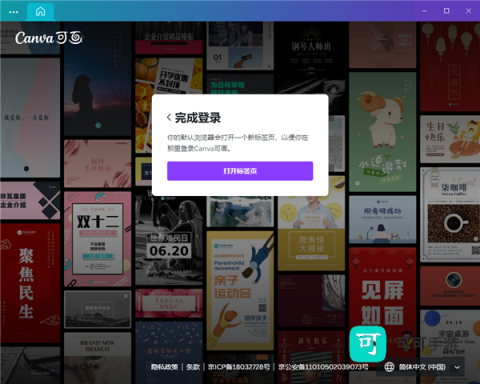Select the 祝你生日快乐 pink floral card
480x384 pixels.
click(x=98, y=164)
